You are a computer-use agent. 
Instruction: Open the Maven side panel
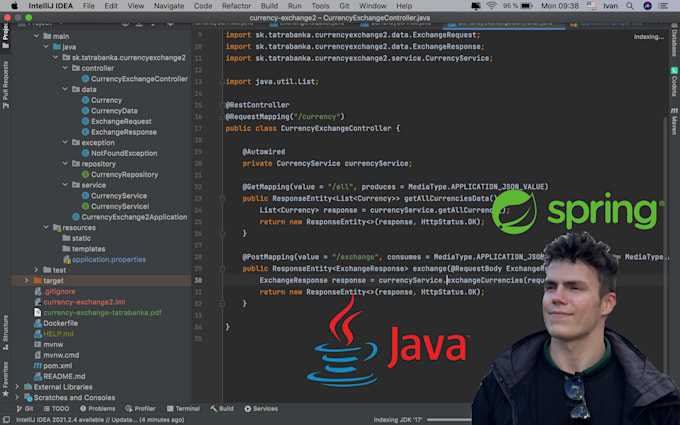pos(674,121)
